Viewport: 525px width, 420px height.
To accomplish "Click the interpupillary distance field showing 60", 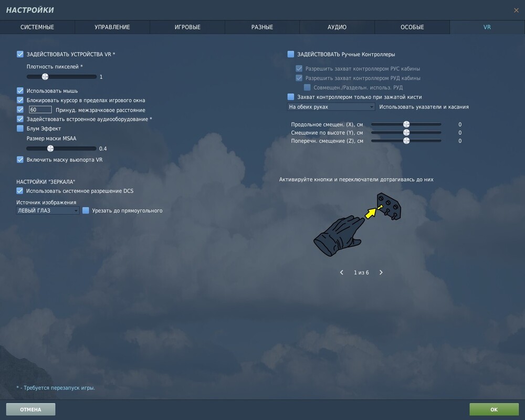I will tap(40, 110).
